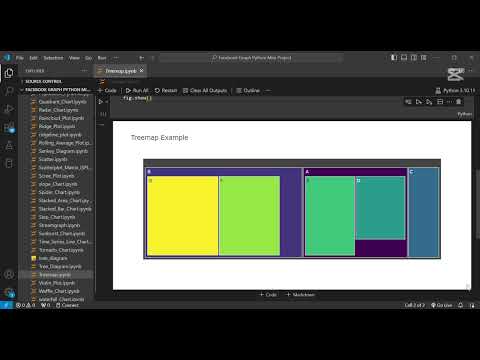This screenshot has height=360, width=480.
Task: Open the Search view in activity bar
Action: [9, 91]
